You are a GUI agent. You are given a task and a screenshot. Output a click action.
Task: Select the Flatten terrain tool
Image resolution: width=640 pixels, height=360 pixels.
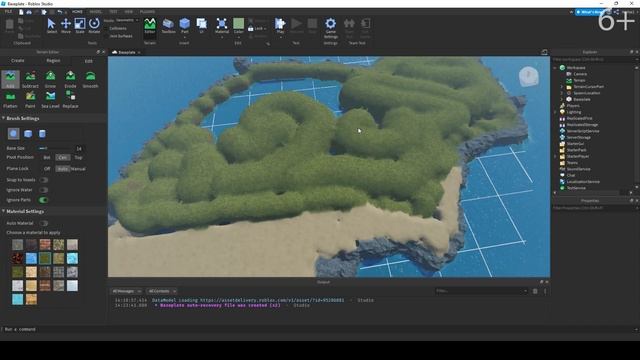[x=10, y=99]
